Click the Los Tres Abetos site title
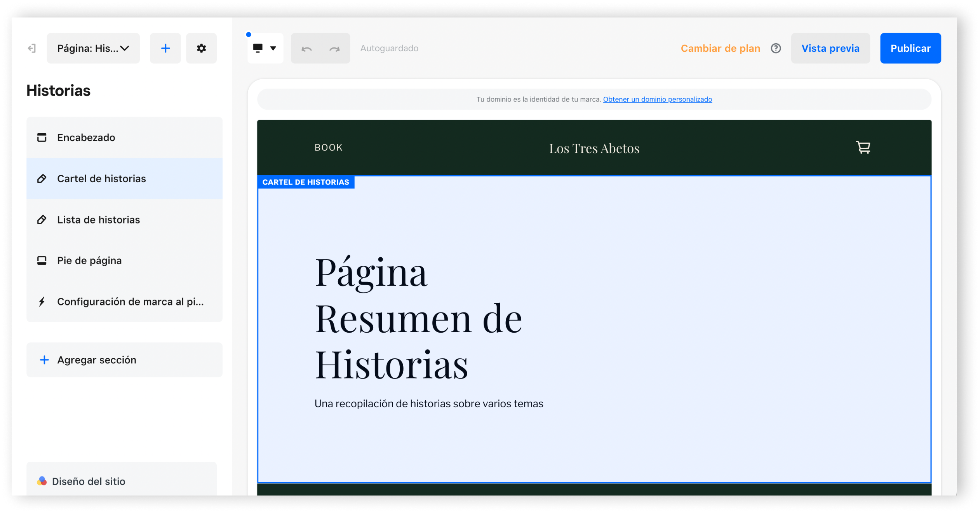Image resolution: width=980 pixels, height=513 pixels. pyautogui.click(x=594, y=148)
